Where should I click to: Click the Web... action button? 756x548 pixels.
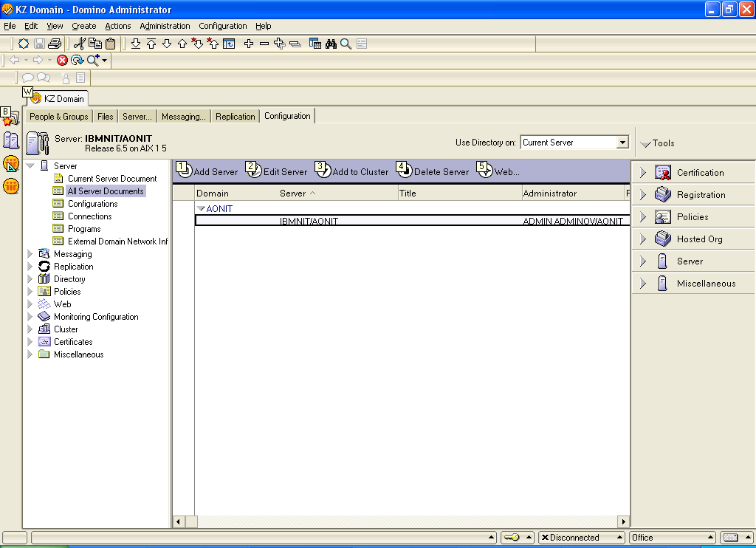pos(498,171)
